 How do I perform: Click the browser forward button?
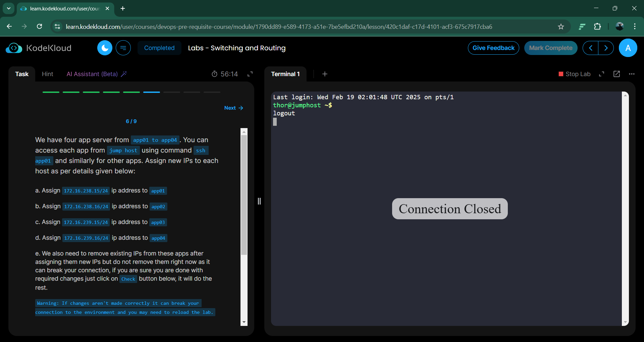click(24, 26)
